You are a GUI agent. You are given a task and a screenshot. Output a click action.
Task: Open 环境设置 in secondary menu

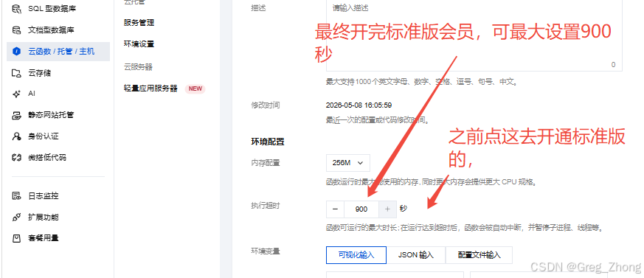[x=139, y=44]
